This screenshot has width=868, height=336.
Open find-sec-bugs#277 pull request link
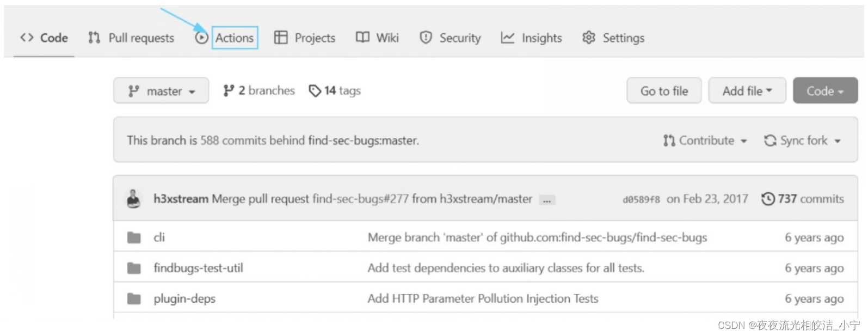(360, 199)
